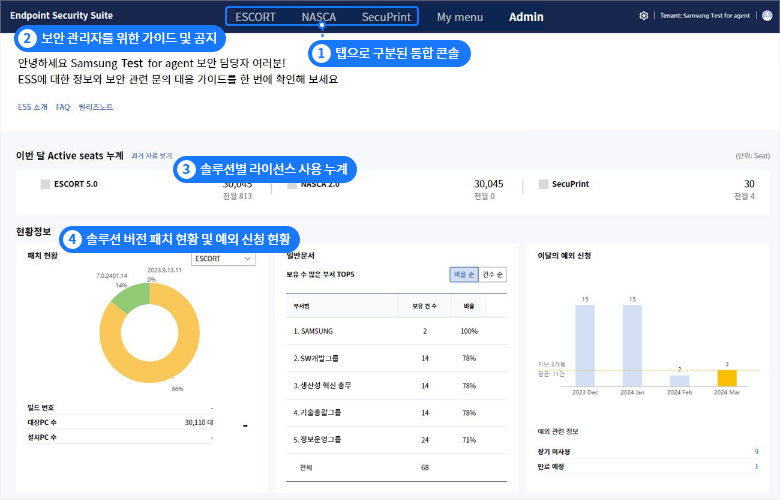Select the 3. 생산성 혁신 총무 row
The width and height of the screenshot is (780, 500).
click(x=396, y=386)
